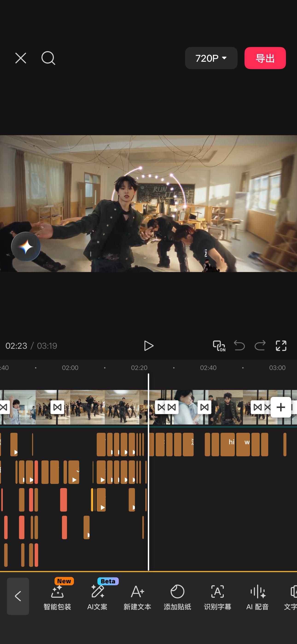
Task: Redo the last edit
Action: [260, 346]
